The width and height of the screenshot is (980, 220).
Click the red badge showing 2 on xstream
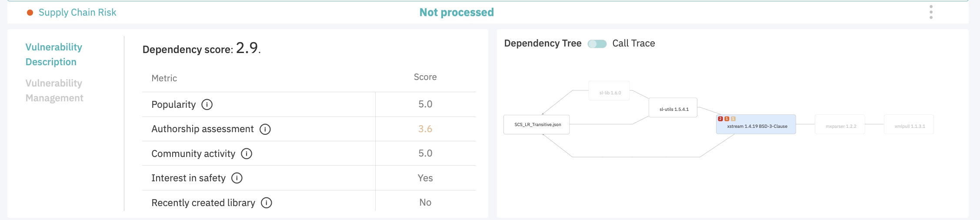[x=720, y=119]
